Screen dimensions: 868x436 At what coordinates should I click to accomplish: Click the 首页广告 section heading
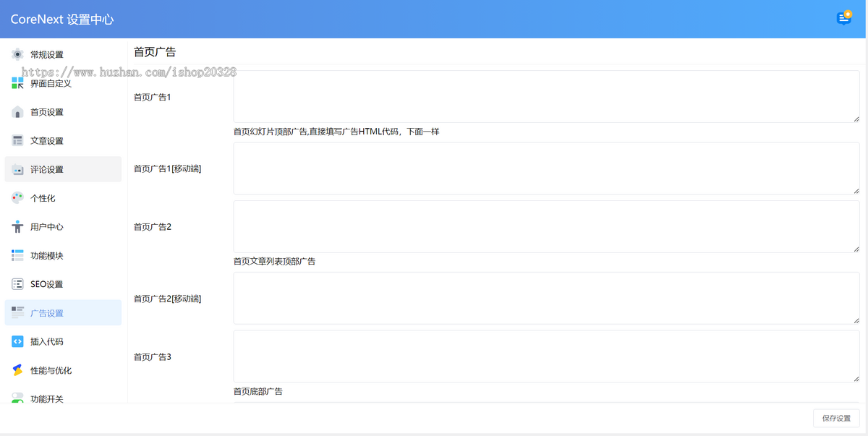point(155,52)
